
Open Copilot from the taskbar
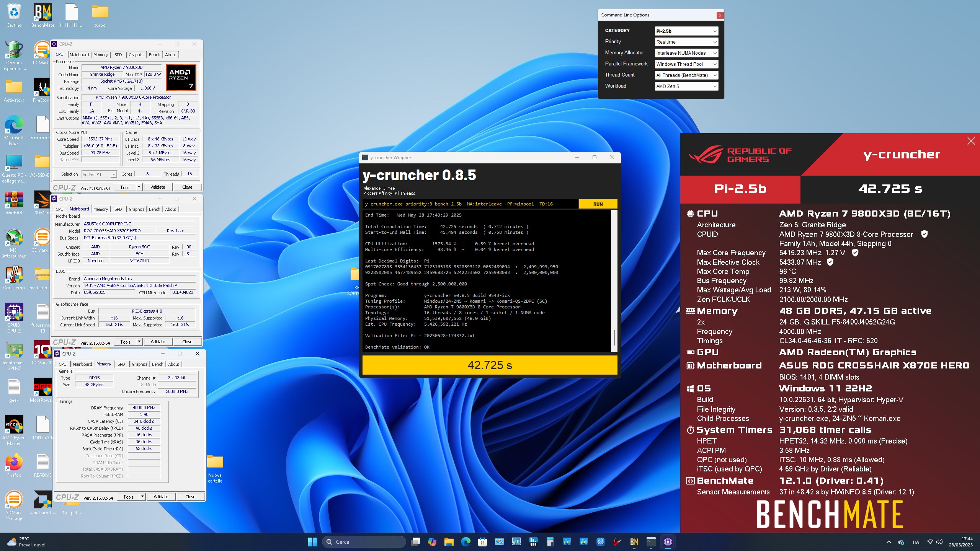tap(432, 542)
